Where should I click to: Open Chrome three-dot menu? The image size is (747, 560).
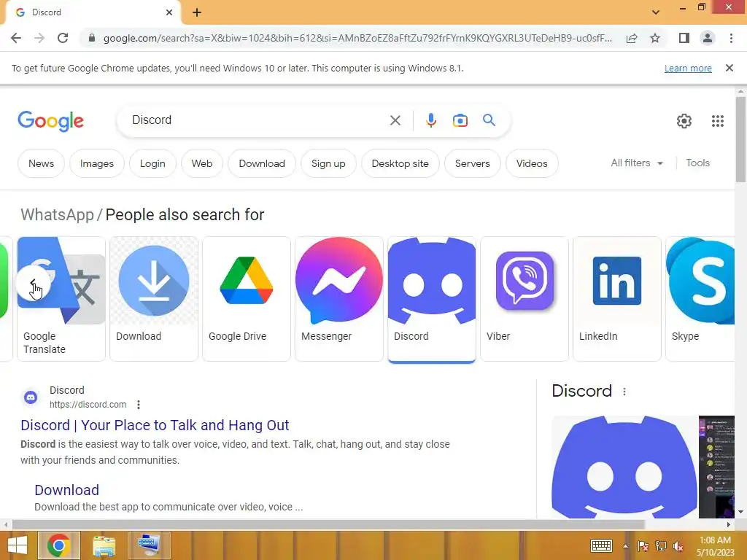(x=731, y=38)
